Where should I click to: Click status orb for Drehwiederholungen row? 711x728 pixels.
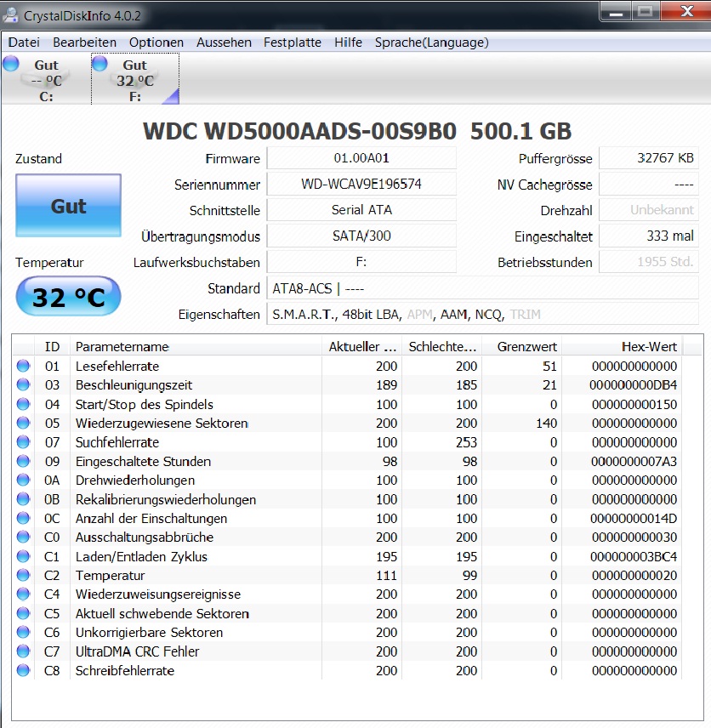click(23, 480)
